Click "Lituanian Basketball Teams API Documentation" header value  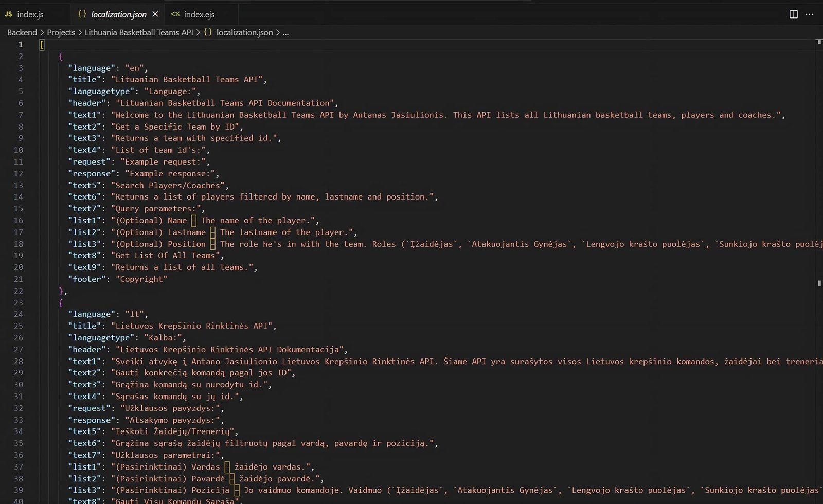[225, 103]
